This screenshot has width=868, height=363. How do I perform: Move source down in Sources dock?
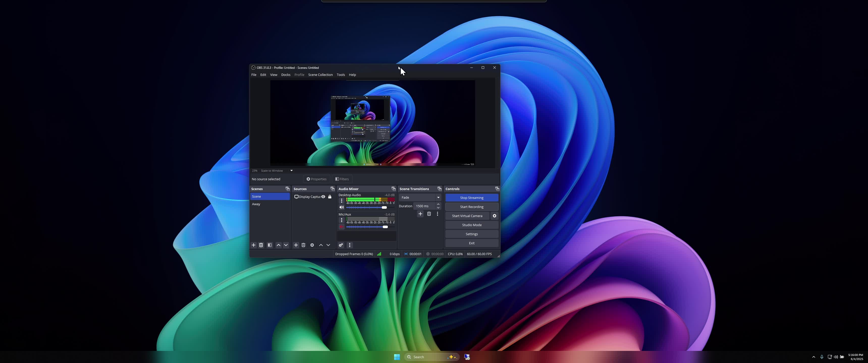click(328, 245)
